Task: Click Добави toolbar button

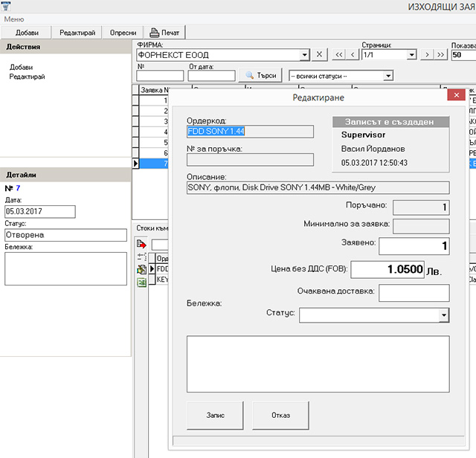Action: pos(27,33)
